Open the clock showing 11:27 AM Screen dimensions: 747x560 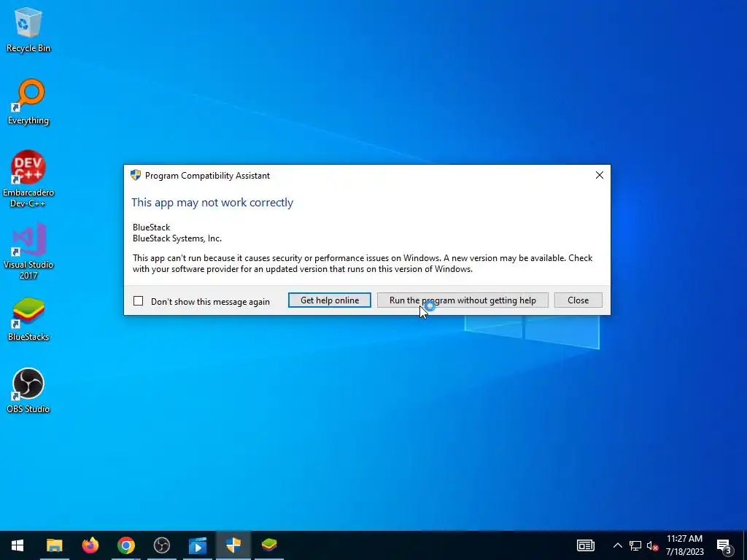684,545
